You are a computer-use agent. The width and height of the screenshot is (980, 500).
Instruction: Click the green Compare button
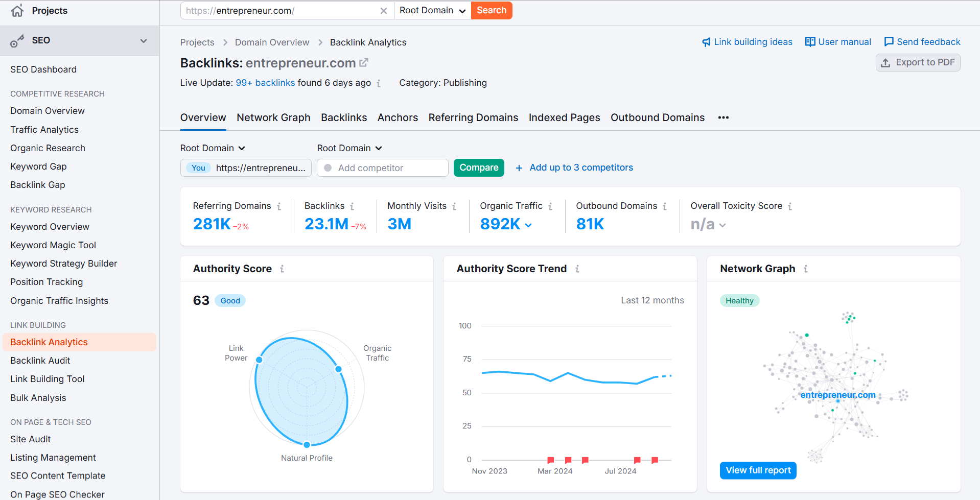[479, 168]
